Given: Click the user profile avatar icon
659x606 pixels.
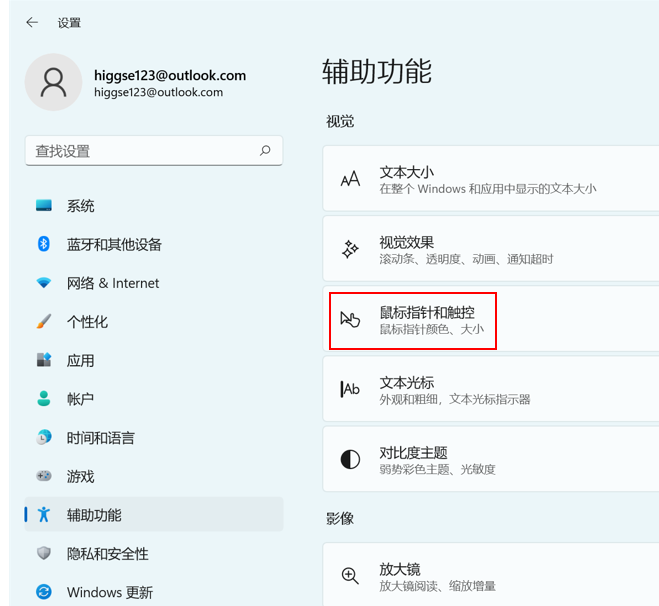Looking at the screenshot, I should click(x=53, y=82).
